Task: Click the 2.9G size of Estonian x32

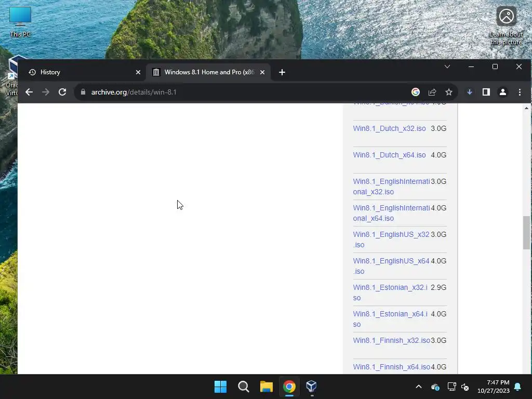Action: click(438, 287)
